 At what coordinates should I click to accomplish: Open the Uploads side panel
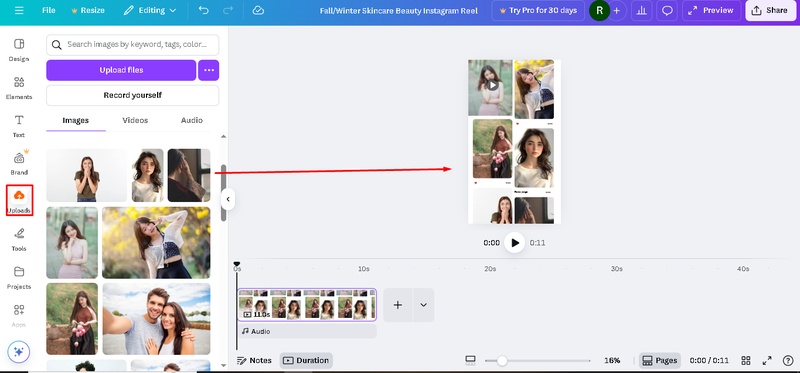tap(19, 200)
